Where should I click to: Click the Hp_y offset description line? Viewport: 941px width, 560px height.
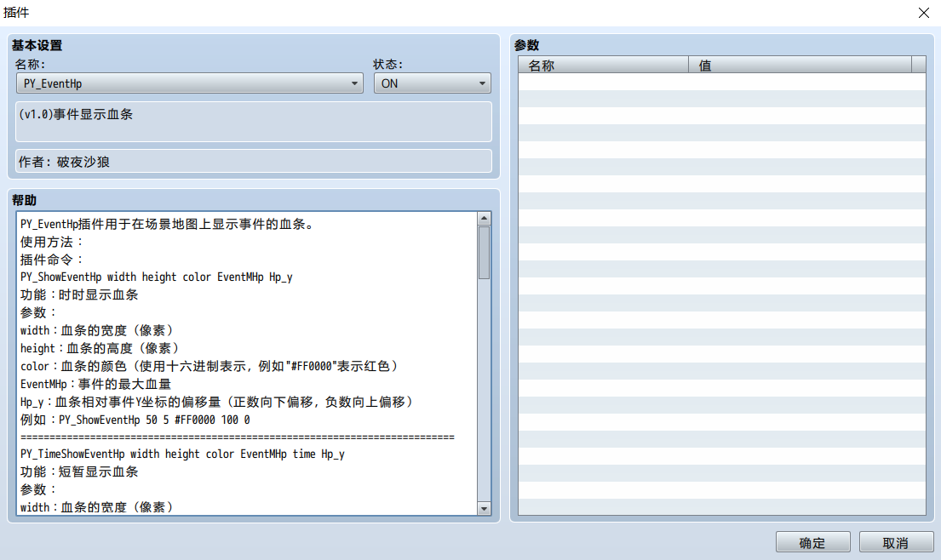(216, 402)
